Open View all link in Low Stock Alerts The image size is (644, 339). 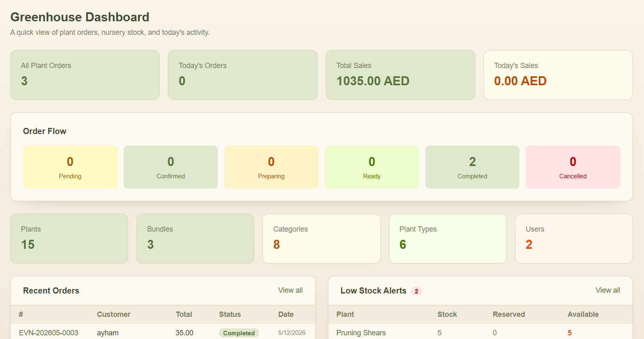point(608,290)
